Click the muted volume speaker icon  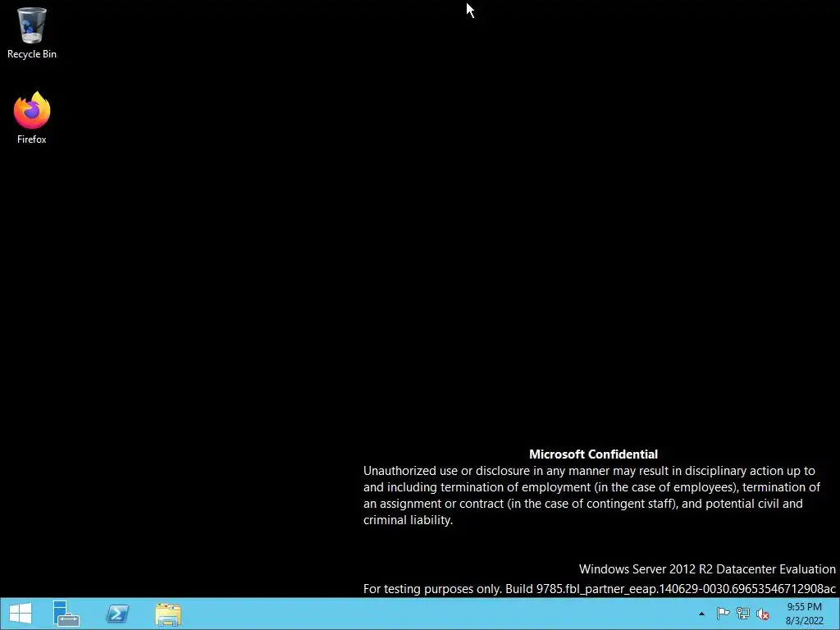click(763, 614)
